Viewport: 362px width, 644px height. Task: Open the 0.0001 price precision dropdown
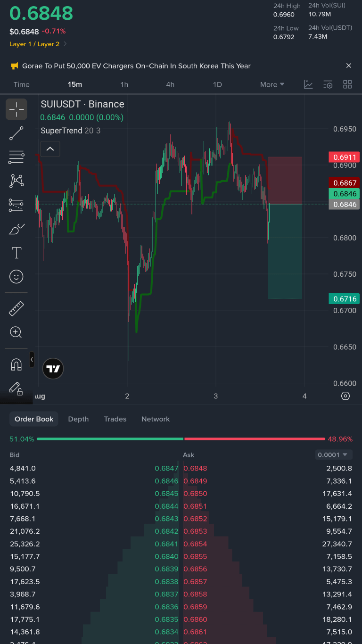334,455
